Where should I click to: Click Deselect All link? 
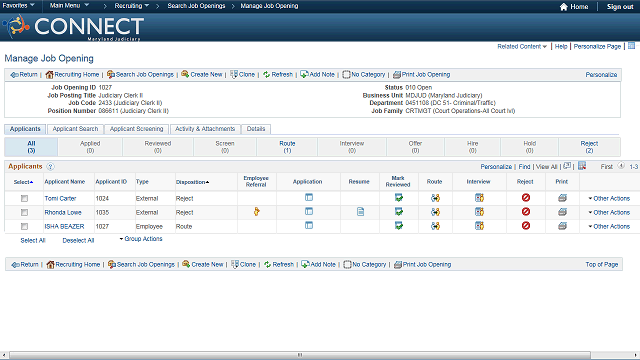click(78, 240)
